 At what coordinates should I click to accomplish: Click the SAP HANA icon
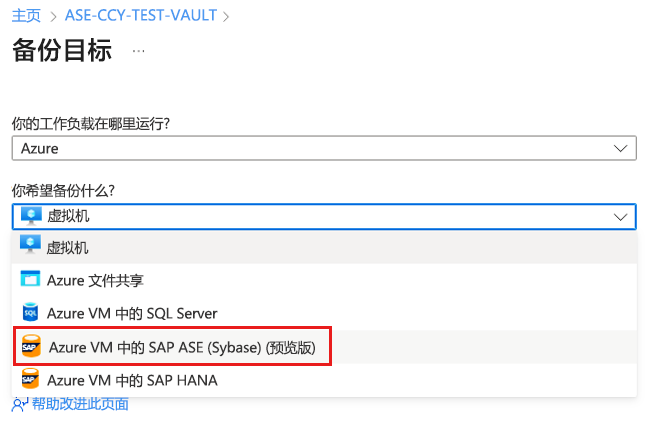[x=30, y=380]
